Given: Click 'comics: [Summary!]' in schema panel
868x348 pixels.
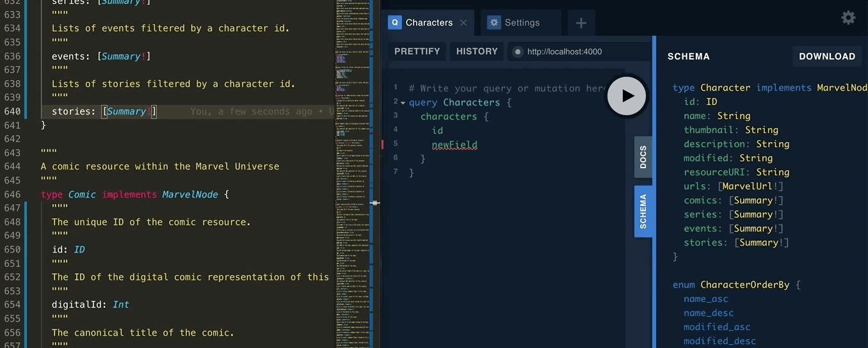Looking at the screenshot, I should (x=733, y=200).
